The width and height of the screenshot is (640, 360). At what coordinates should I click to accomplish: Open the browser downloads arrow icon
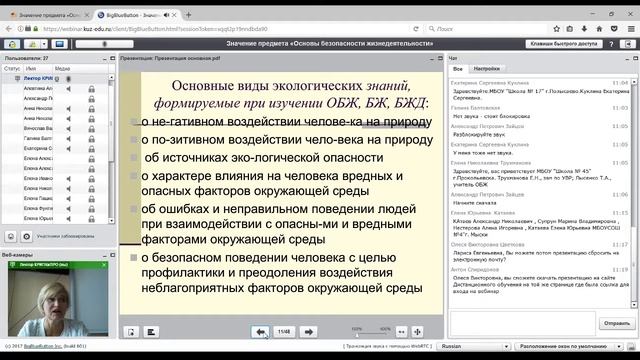point(584,29)
